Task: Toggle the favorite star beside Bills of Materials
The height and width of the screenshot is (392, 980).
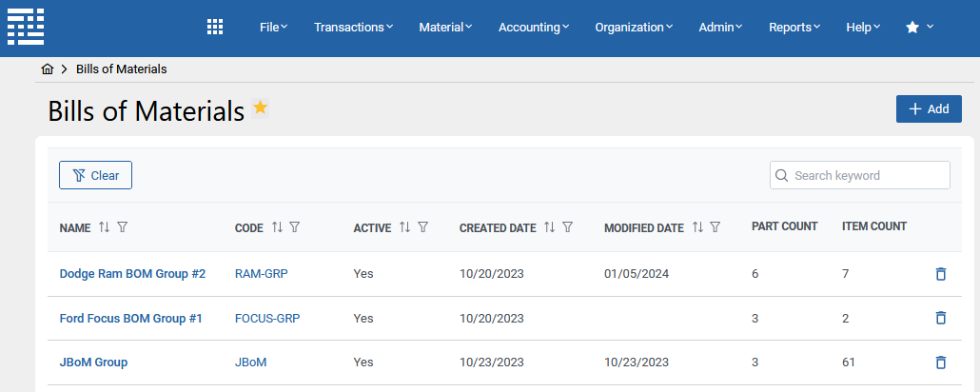Action: coord(260,108)
